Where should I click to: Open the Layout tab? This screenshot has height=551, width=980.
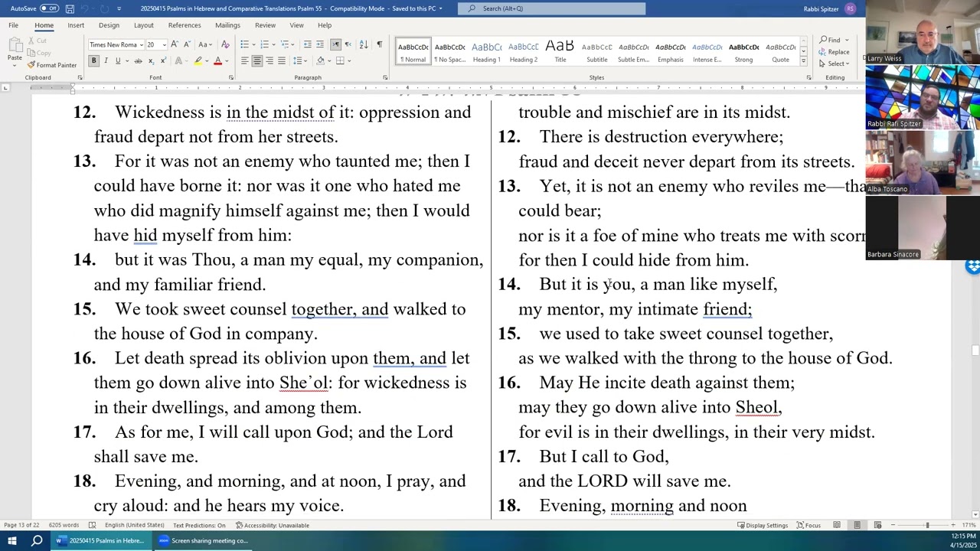[x=143, y=25]
